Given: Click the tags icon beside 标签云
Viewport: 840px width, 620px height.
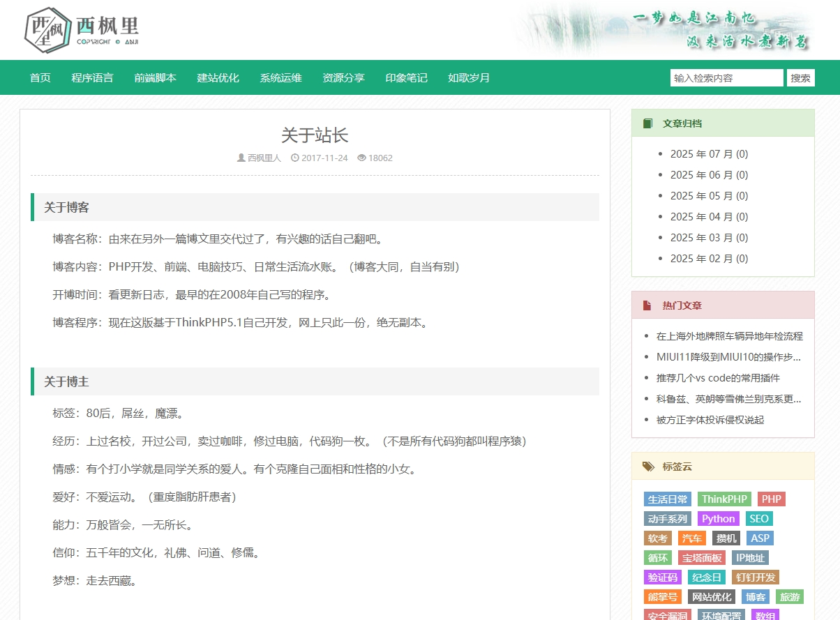Looking at the screenshot, I should point(648,467).
